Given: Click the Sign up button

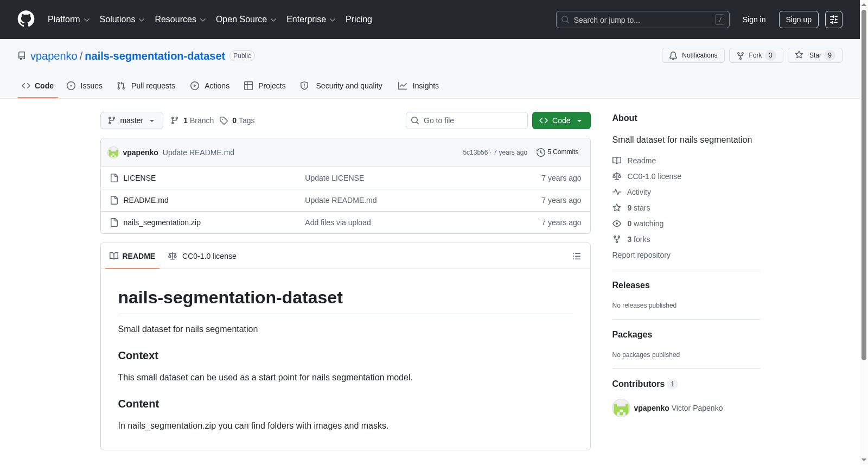Looking at the screenshot, I should coord(799,20).
